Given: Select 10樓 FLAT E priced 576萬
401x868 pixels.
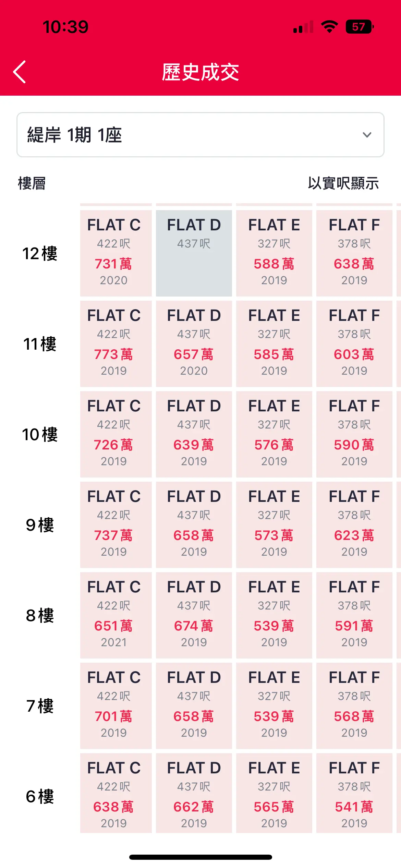Looking at the screenshot, I should pos(274,434).
